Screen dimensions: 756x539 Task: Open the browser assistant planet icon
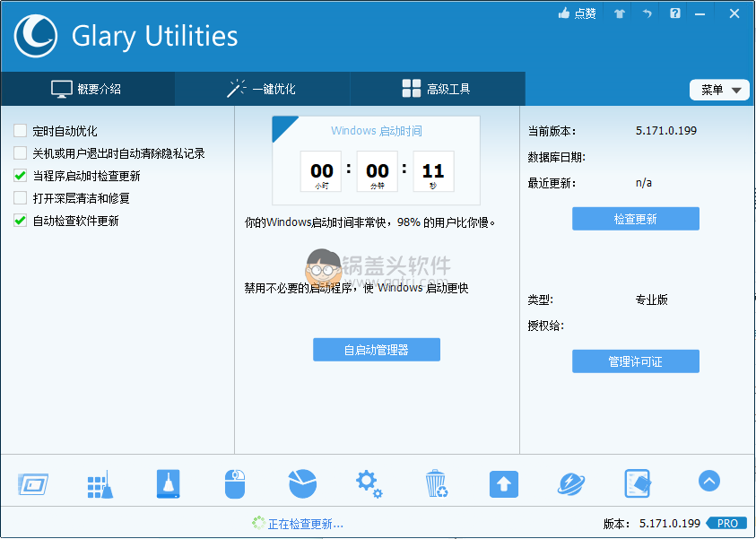571,484
